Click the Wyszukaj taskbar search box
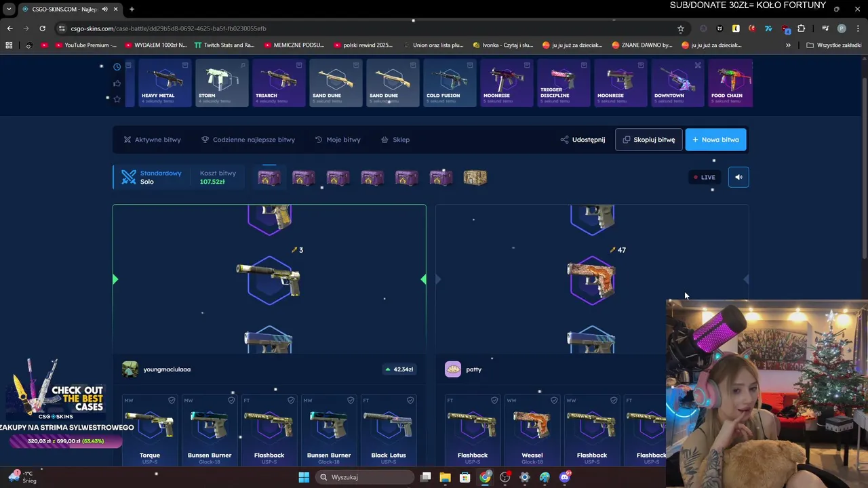 click(365, 477)
